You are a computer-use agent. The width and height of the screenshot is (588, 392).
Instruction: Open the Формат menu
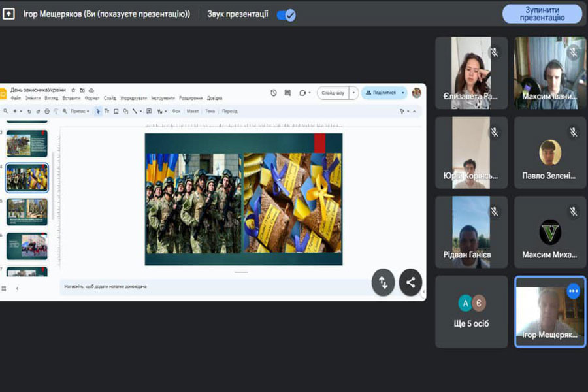[x=92, y=98]
